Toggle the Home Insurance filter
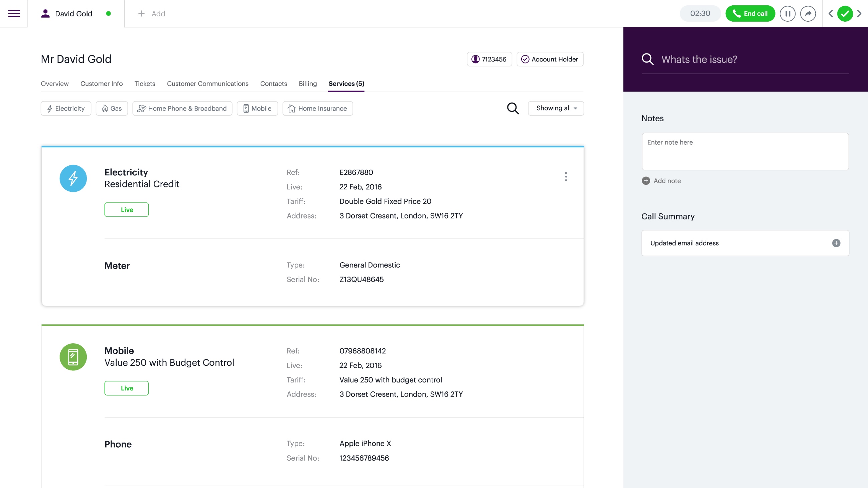 [x=317, y=108]
